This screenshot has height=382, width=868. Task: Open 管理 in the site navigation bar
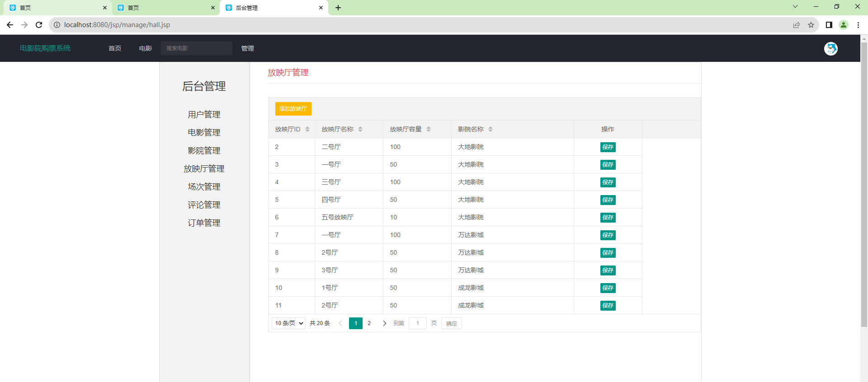pos(248,48)
